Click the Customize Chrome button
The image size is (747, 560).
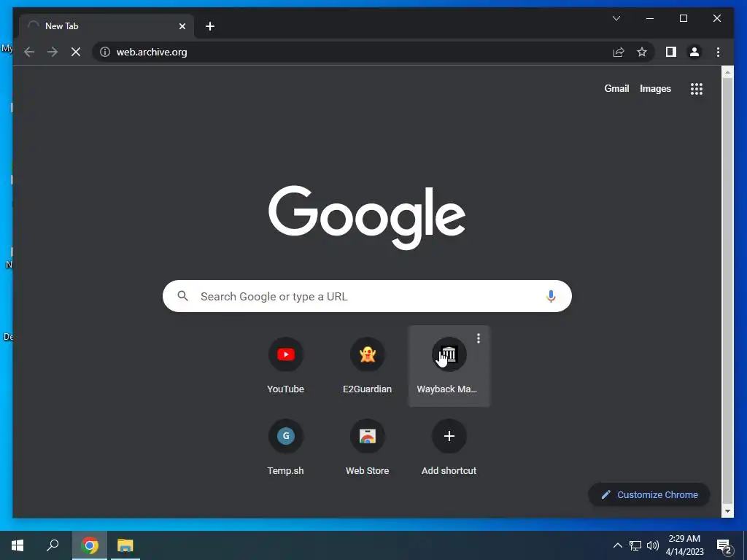649,495
